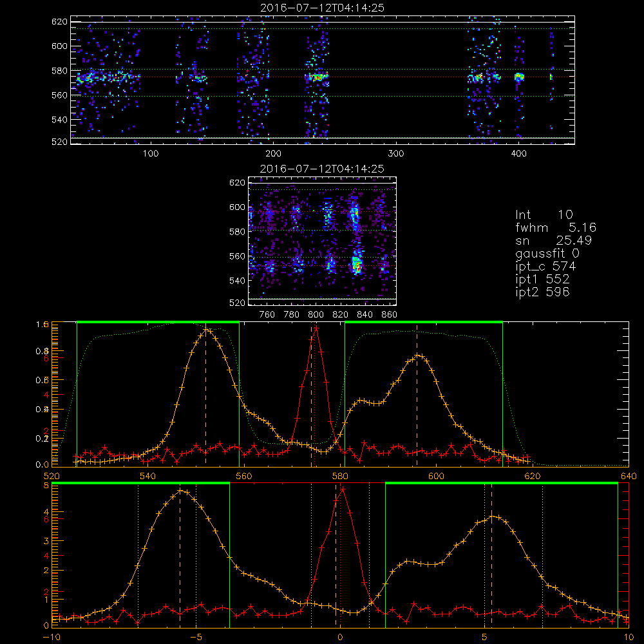
Task: Click x-axis label 100 on top spectrogram
Action: click(150, 154)
